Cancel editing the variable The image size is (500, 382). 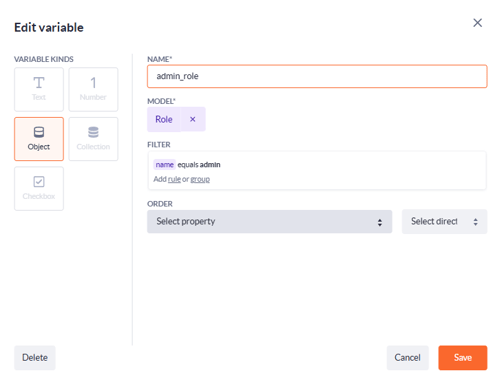tap(407, 358)
